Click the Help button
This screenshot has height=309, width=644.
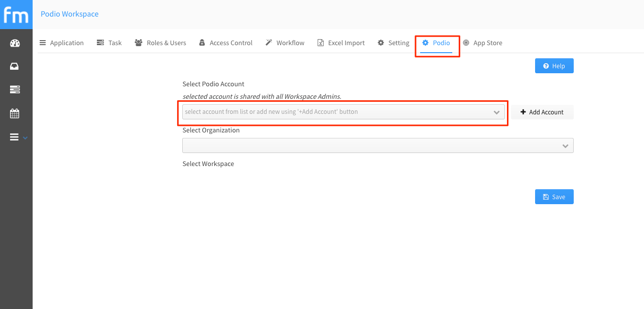pyautogui.click(x=554, y=66)
